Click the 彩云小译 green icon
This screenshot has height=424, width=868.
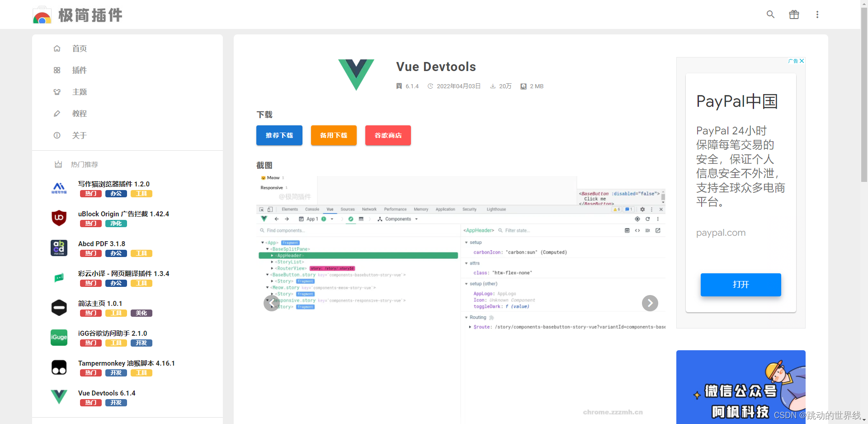[x=59, y=278]
